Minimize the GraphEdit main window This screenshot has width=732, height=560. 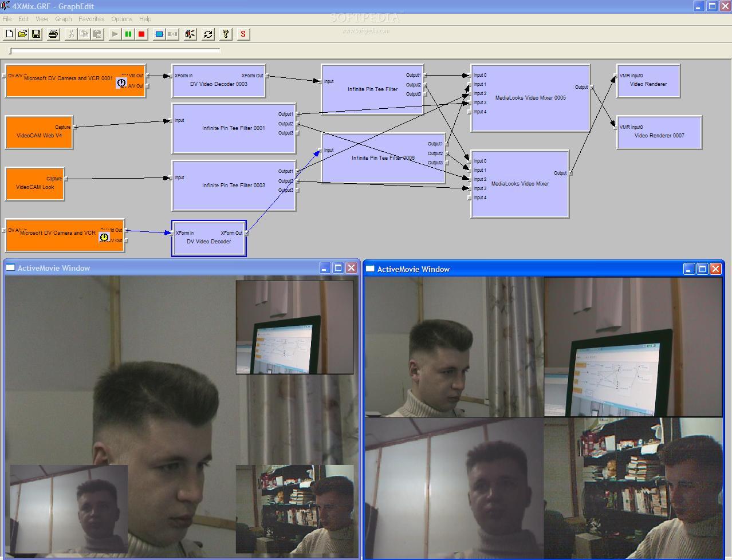pyautogui.click(x=698, y=6)
